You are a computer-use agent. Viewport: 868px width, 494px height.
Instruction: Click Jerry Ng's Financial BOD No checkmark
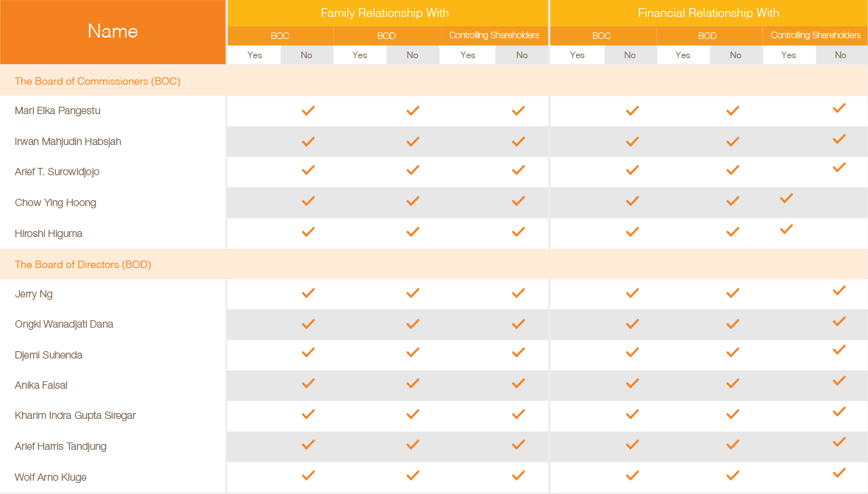coord(733,293)
